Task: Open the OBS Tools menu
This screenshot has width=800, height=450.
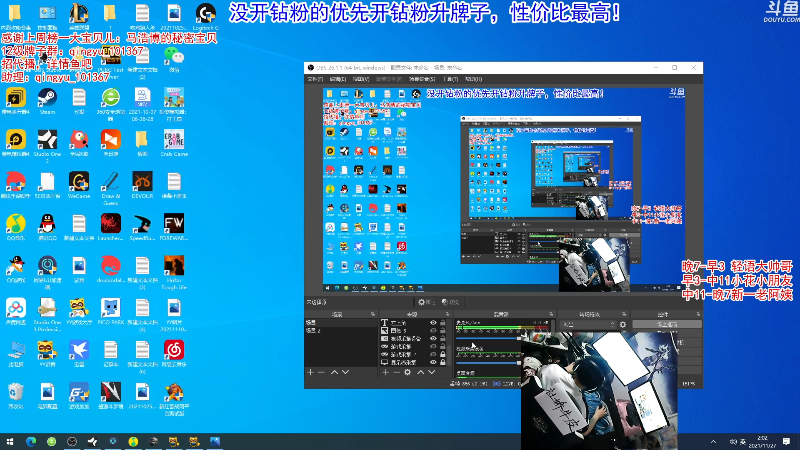Action: 451,79
